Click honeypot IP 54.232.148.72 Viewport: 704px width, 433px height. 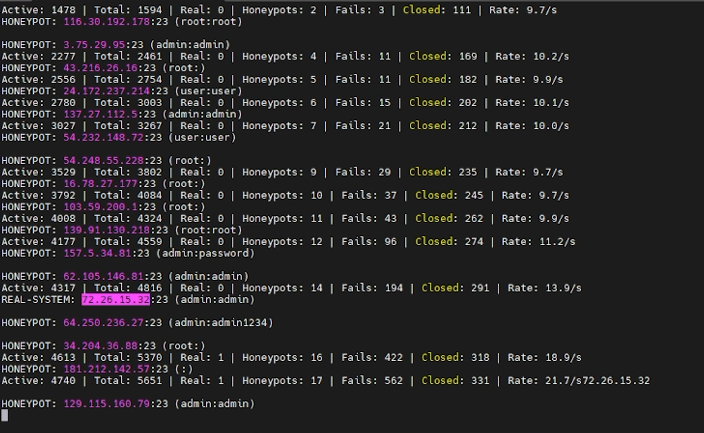[104, 137]
